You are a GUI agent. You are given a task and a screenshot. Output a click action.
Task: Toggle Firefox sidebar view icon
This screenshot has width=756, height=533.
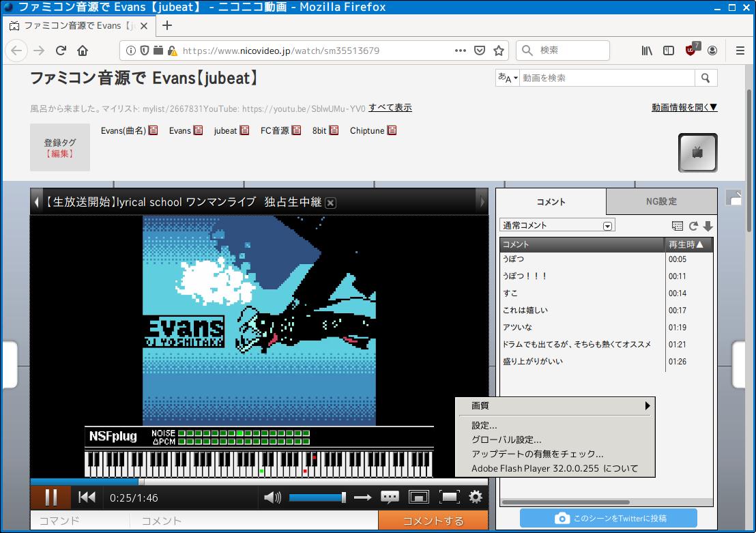668,51
